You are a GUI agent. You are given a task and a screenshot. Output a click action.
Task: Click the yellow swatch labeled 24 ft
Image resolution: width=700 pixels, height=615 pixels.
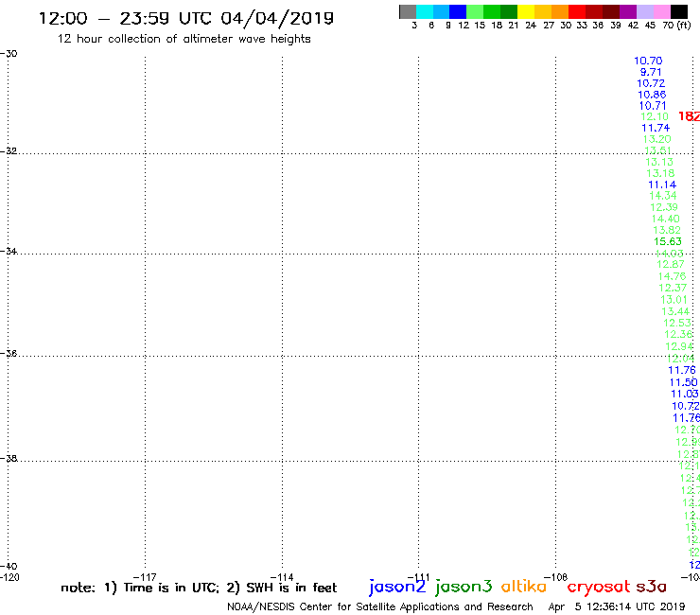click(x=526, y=11)
